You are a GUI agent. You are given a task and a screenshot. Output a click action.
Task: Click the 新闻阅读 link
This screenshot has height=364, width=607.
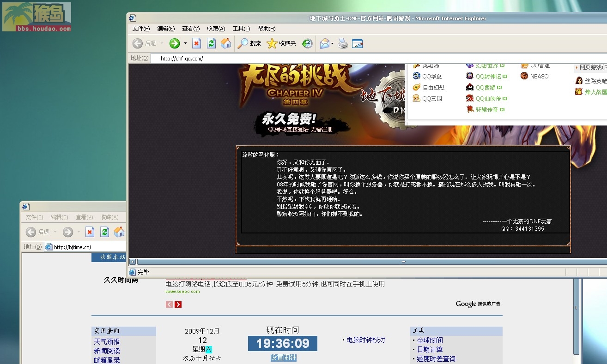pos(107,351)
